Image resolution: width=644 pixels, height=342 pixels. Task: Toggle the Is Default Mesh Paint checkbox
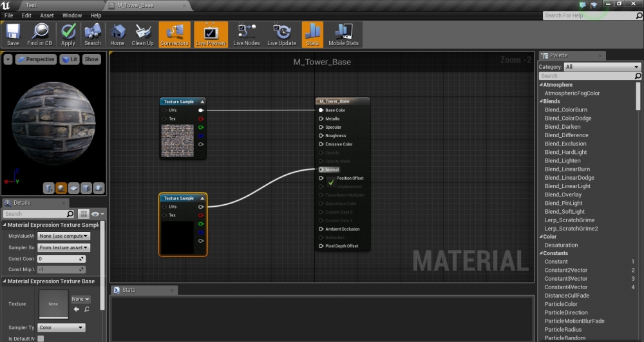[41, 338]
